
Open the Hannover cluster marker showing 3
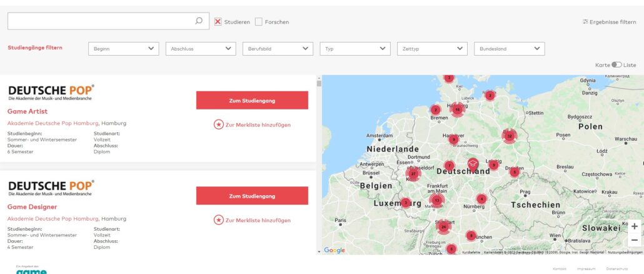coord(453,140)
